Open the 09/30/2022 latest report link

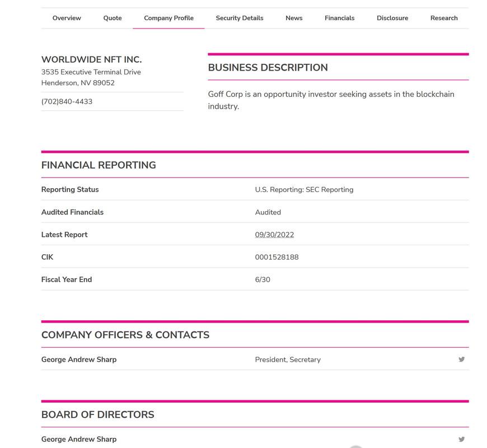[274, 235]
